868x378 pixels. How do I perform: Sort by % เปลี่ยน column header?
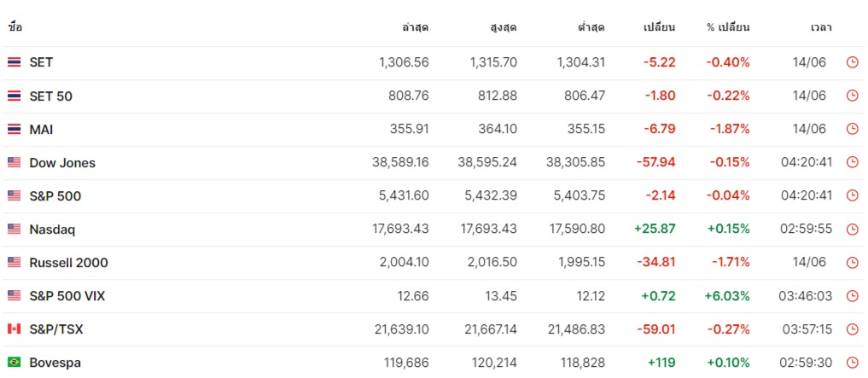click(728, 27)
